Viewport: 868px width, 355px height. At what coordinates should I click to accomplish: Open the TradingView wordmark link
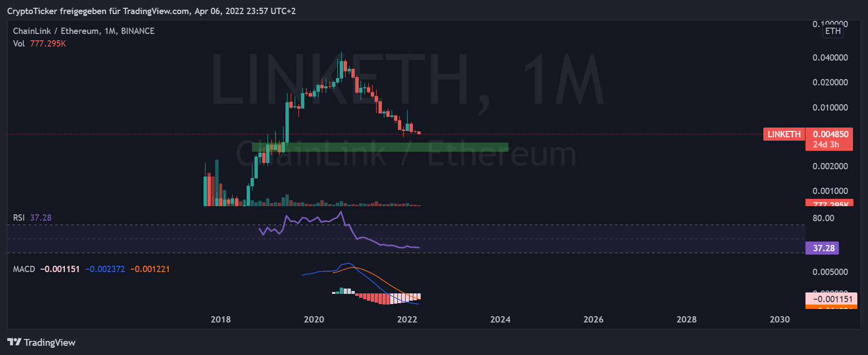49,343
